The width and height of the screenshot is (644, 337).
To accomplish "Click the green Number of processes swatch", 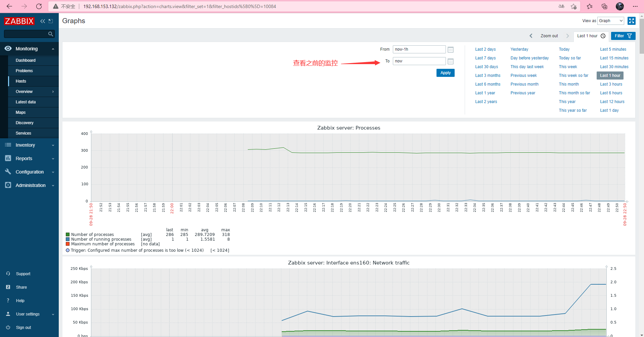I will pos(67,235).
